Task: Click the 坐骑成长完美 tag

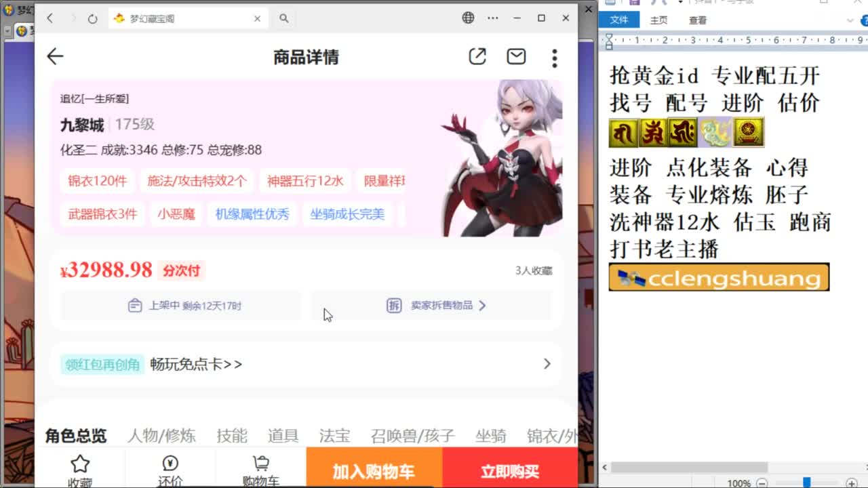Action: 347,214
